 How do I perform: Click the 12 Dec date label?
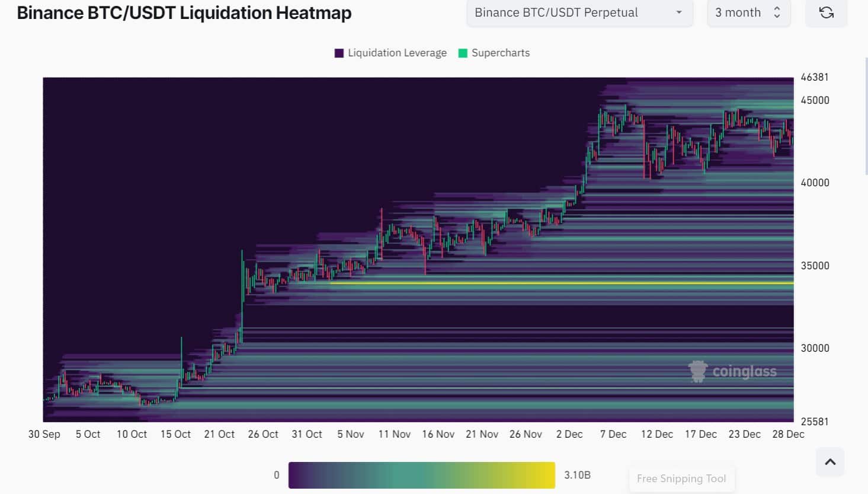pyautogui.click(x=657, y=434)
